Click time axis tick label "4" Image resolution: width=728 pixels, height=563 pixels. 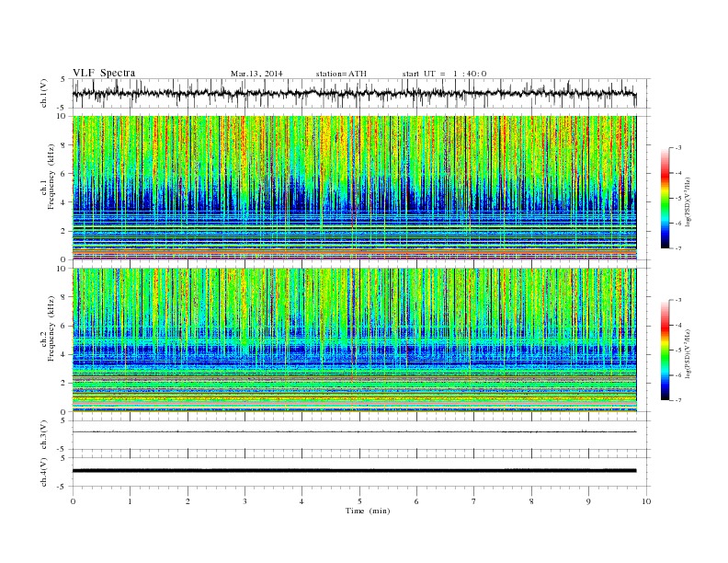pyautogui.click(x=302, y=501)
